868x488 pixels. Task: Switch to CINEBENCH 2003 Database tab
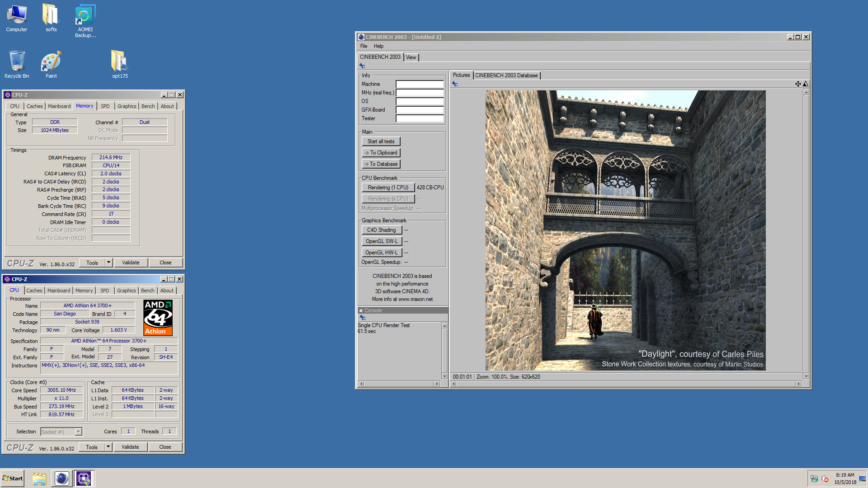click(506, 75)
